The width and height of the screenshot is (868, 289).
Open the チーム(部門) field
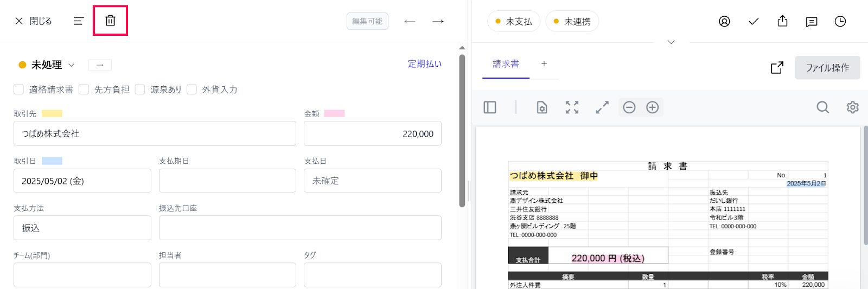coord(82,275)
